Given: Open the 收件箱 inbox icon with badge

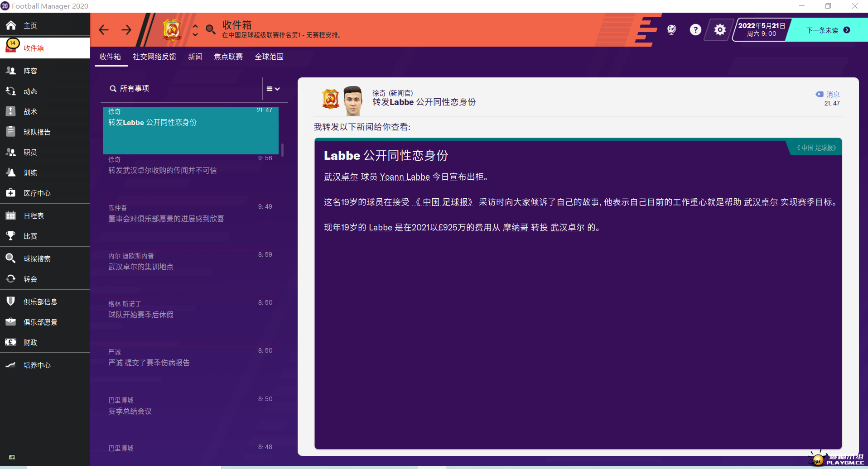Looking at the screenshot, I should point(12,46).
